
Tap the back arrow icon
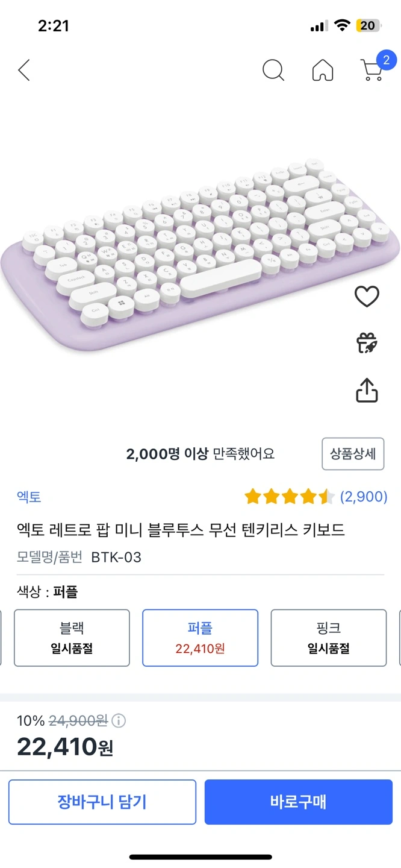[x=24, y=71]
